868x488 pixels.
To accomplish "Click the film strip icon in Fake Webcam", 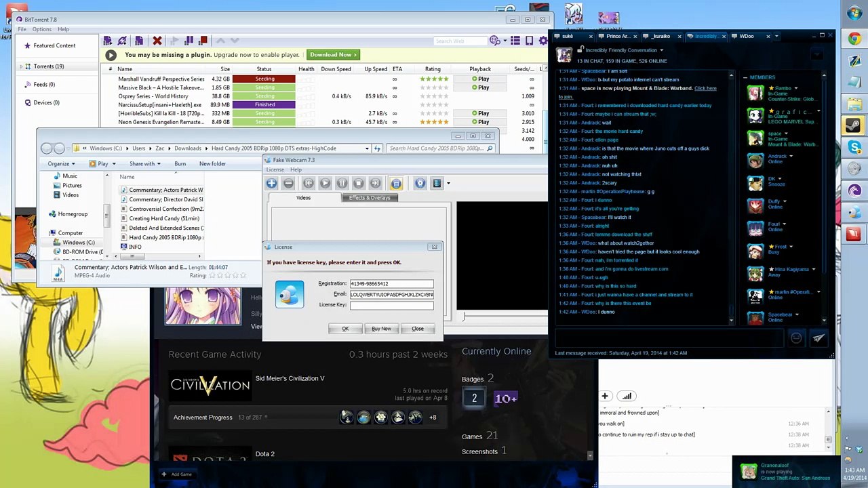I will (x=437, y=183).
